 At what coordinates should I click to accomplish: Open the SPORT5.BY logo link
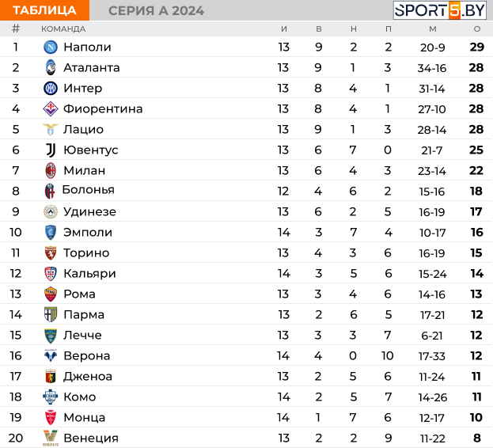(439, 10)
